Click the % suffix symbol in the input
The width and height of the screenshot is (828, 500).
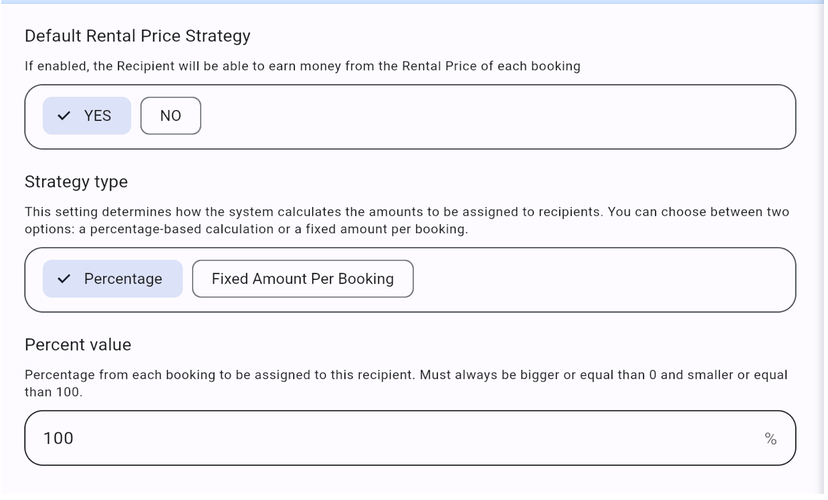(x=770, y=439)
